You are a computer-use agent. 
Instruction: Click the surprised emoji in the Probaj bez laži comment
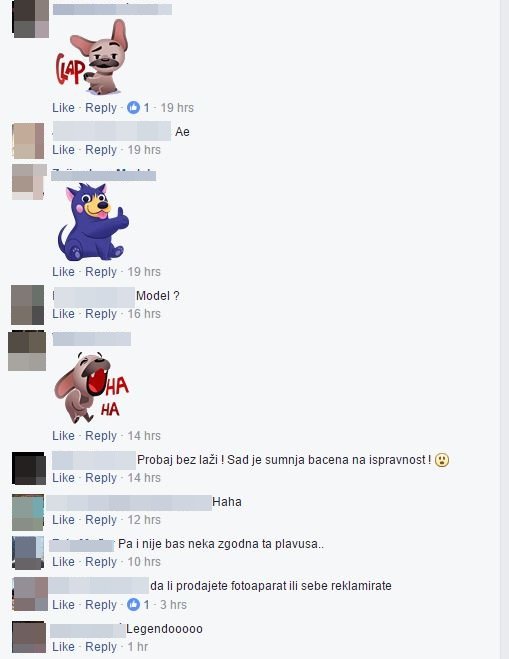441,460
